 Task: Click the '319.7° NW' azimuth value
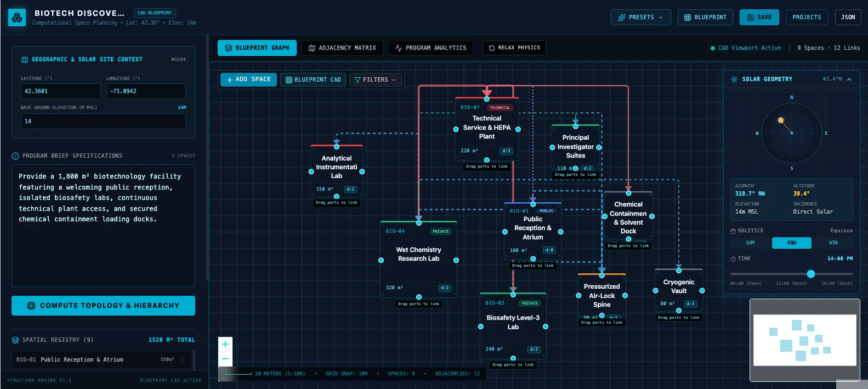coord(750,194)
